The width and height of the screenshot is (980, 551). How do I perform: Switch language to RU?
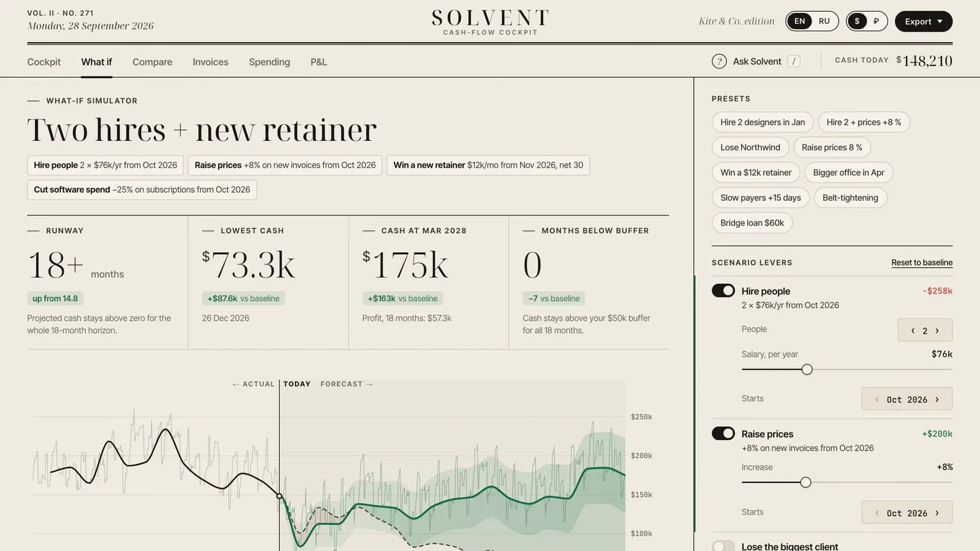pyautogui.click(x=824, y=21)
